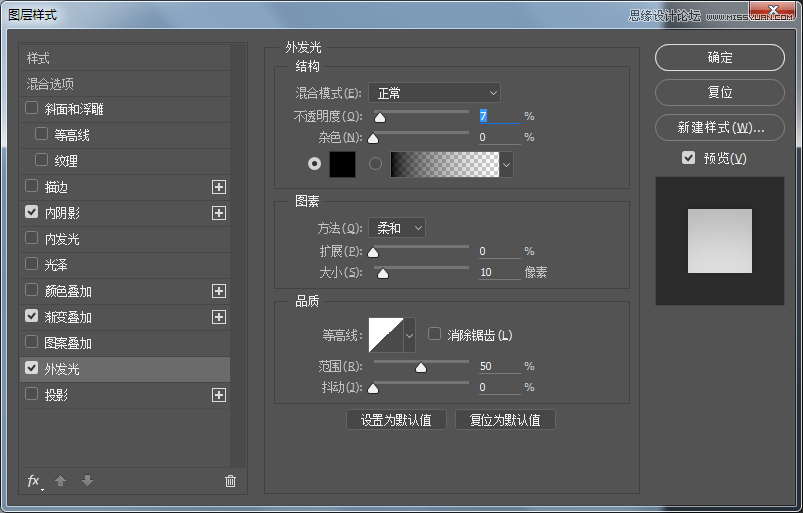Select the 内发光 effect row
The height and width of the screenshot is (513, 803).
[125, 239]
